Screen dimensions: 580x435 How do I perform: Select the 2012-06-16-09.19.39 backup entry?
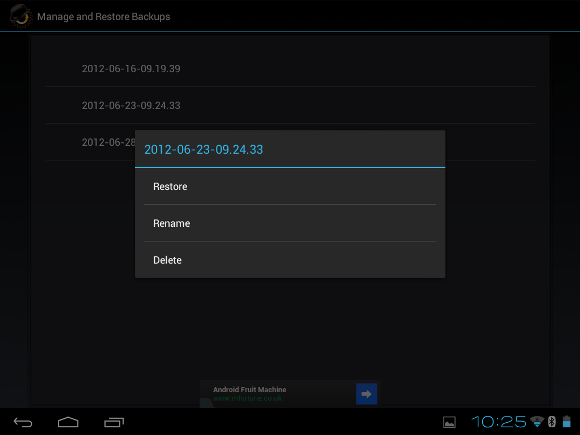[x=290, y=68]
